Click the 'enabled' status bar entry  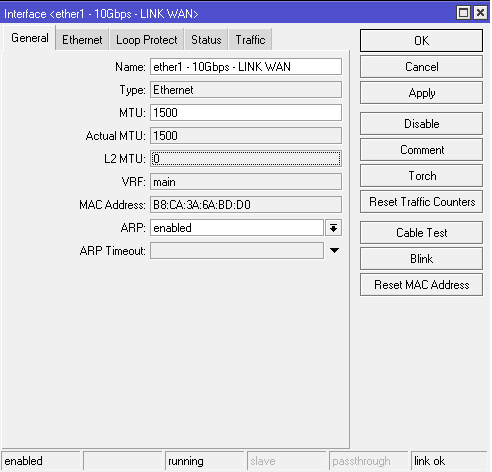point(41,461)
